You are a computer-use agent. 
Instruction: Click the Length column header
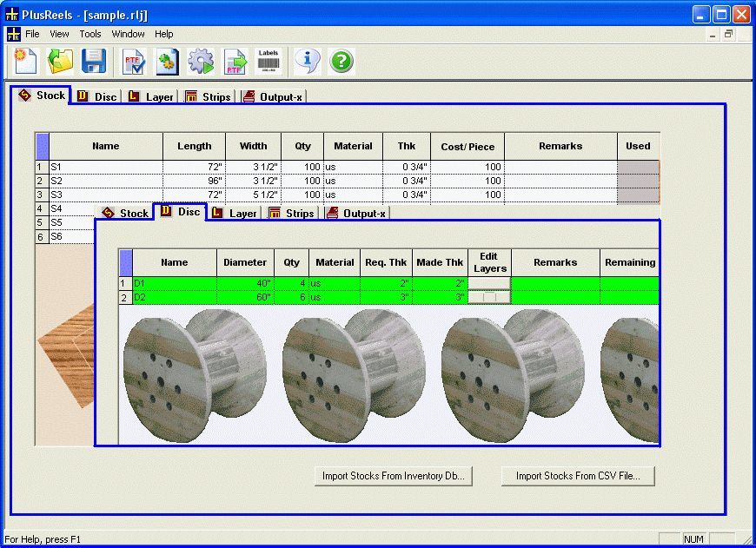tap(195, 147)
